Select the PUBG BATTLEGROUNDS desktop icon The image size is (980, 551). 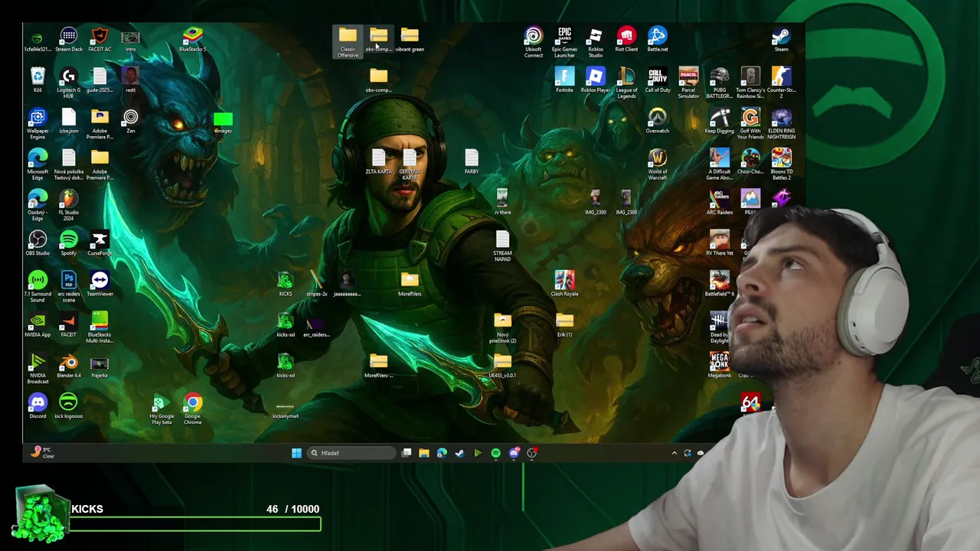click(x=720, y=83)
